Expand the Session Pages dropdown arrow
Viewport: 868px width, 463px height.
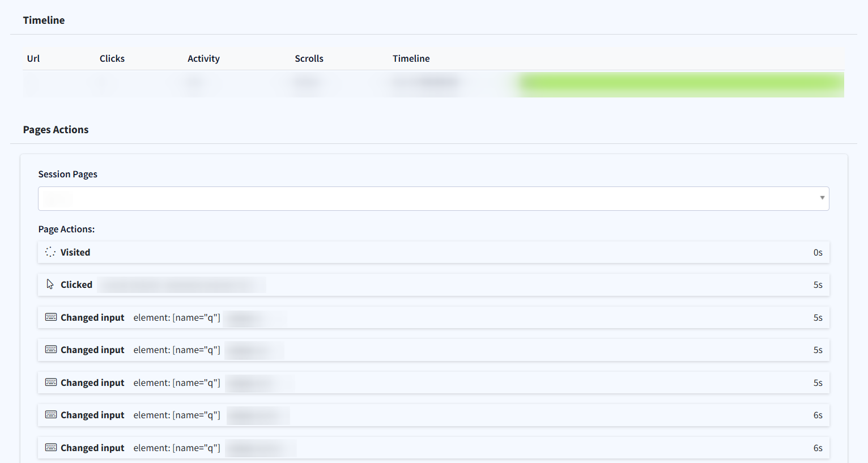(822, 198)
